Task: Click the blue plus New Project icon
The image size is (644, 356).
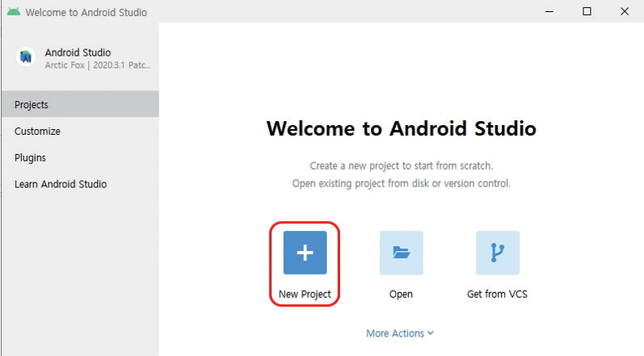Action: pos(305,253)
